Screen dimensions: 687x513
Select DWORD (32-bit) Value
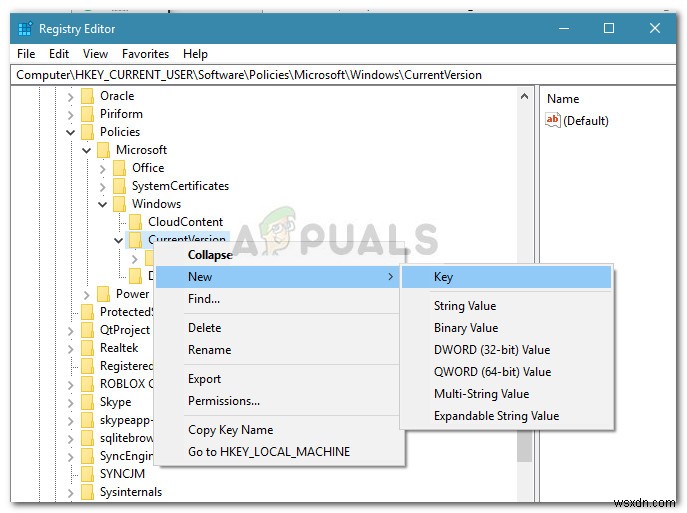point(506,350)
